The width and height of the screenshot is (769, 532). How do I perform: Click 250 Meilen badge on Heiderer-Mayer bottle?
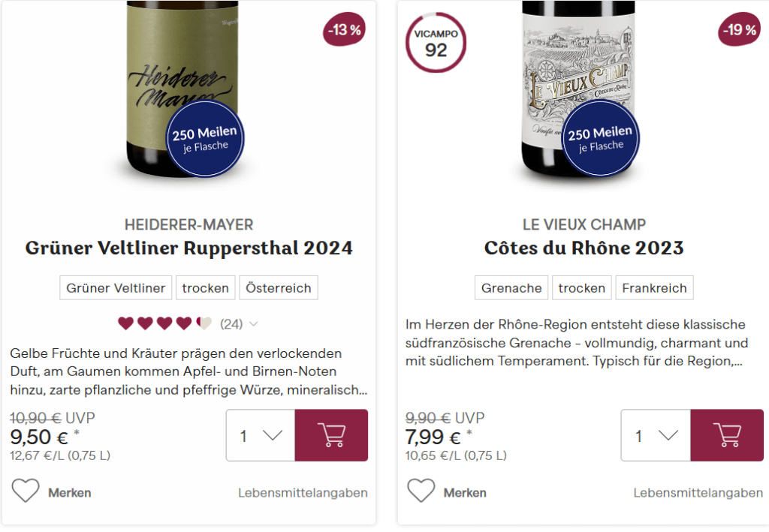[x=204, y=139]
